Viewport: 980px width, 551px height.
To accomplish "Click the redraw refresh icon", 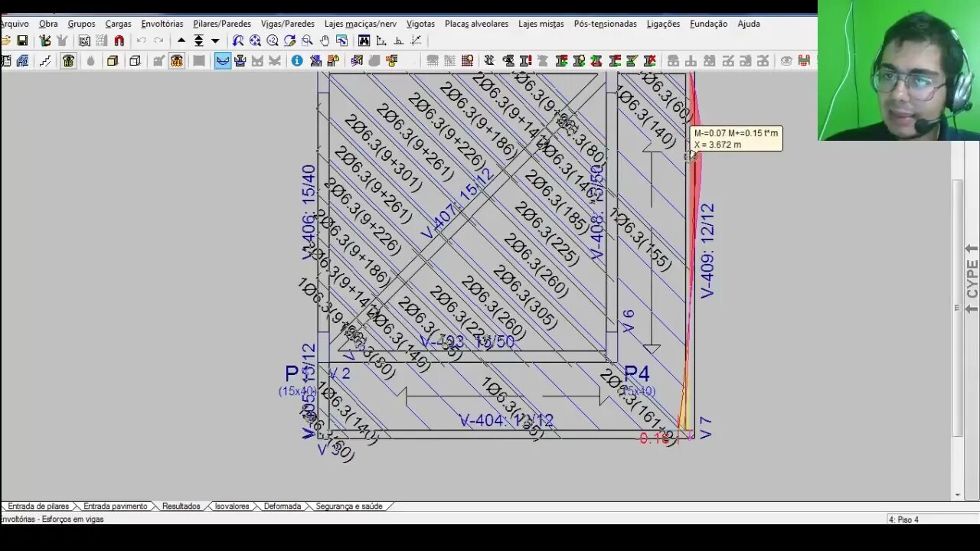I will coord(289,41).
